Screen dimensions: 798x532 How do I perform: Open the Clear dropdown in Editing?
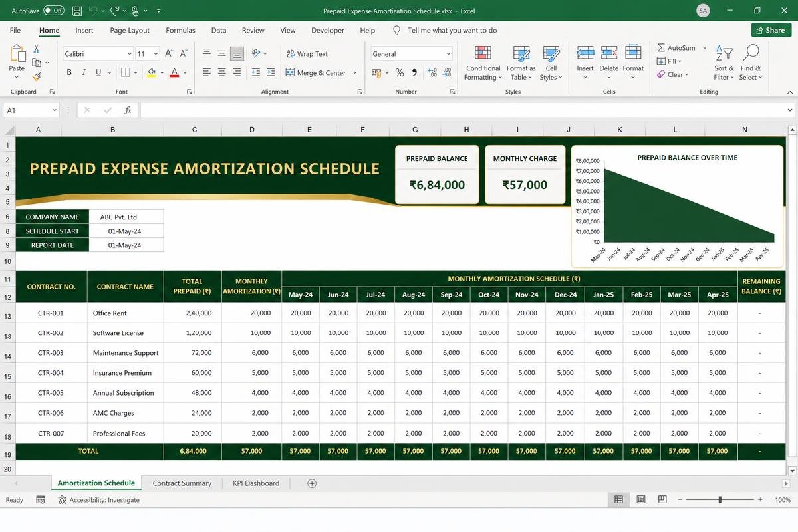672,74
